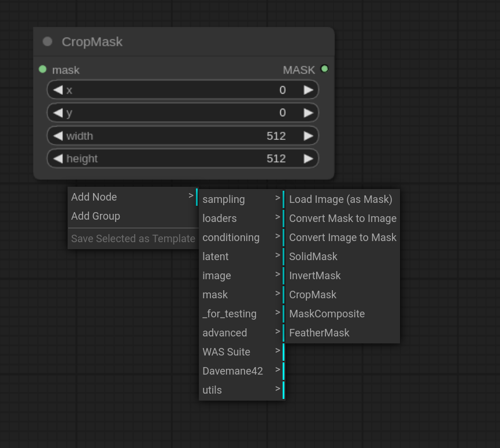Click the left arrow to decrease y
This screenshot has width=500, height=448.
(57, 112)
